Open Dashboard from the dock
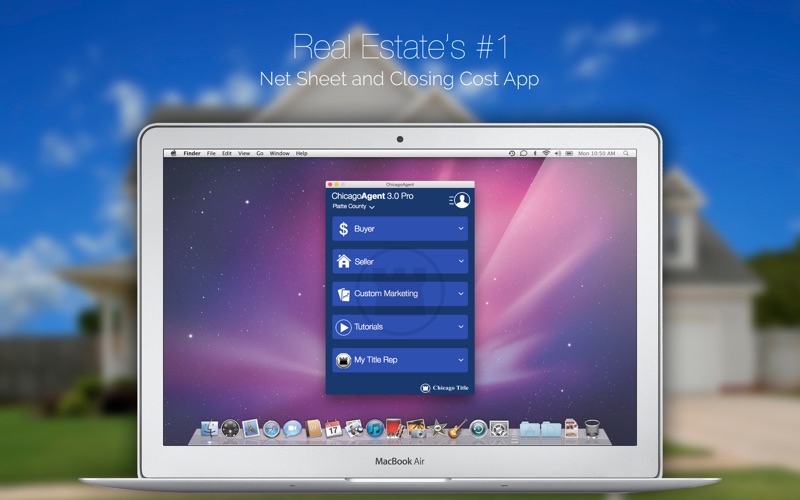Viewport: 800px width, 500px height. [230, 429]
